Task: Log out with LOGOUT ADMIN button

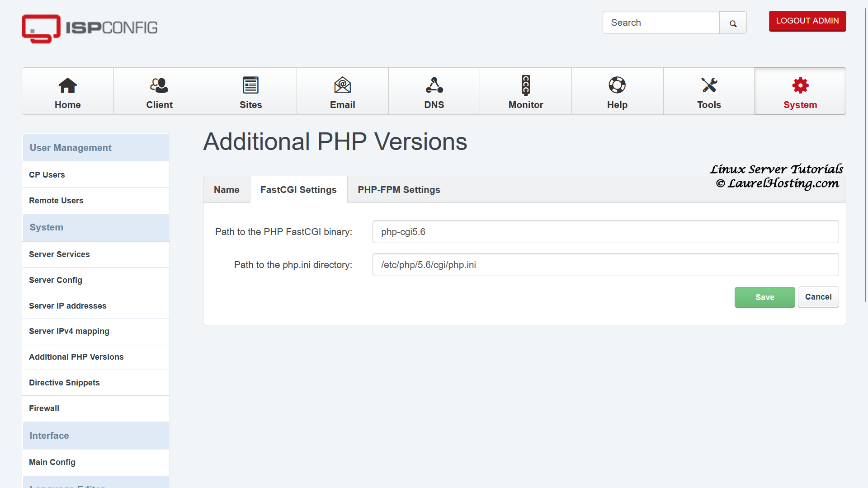Action: (x=807, y=21)
